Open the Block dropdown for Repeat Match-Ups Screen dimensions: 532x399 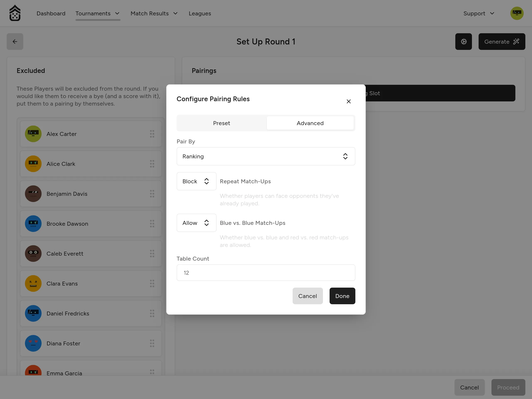196,181
